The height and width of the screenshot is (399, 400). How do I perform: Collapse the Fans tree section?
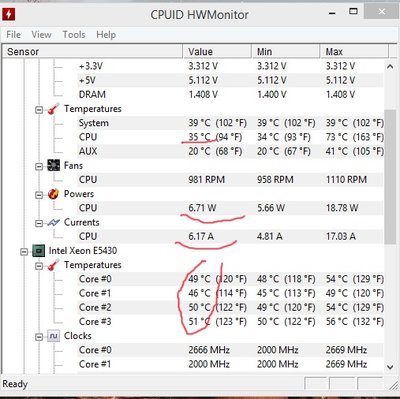[39, 166]
